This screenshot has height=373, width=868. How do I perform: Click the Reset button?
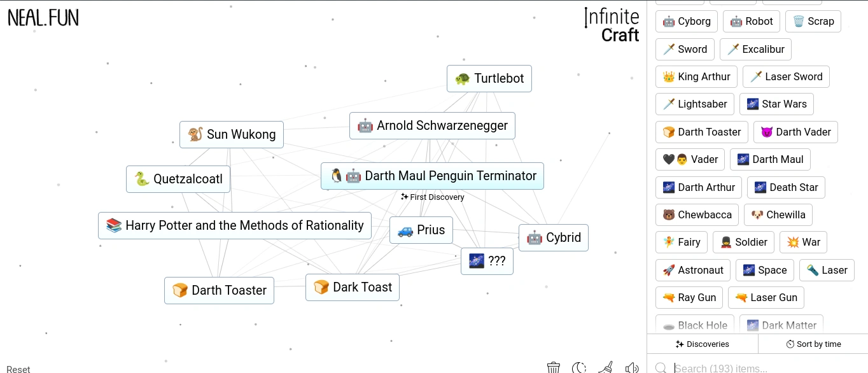tap(18, 369)
